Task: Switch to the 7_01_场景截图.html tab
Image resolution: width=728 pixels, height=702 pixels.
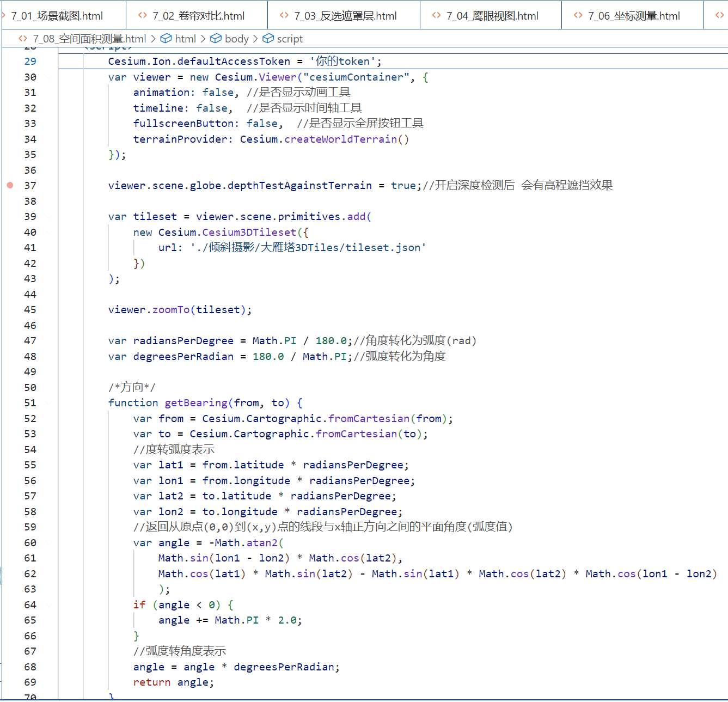Action: [57, 16]
